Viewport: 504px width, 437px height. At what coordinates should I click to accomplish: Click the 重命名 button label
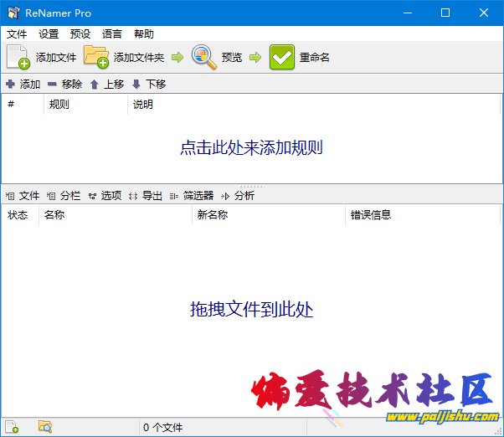pyautogui.click(x=314, y=58)
